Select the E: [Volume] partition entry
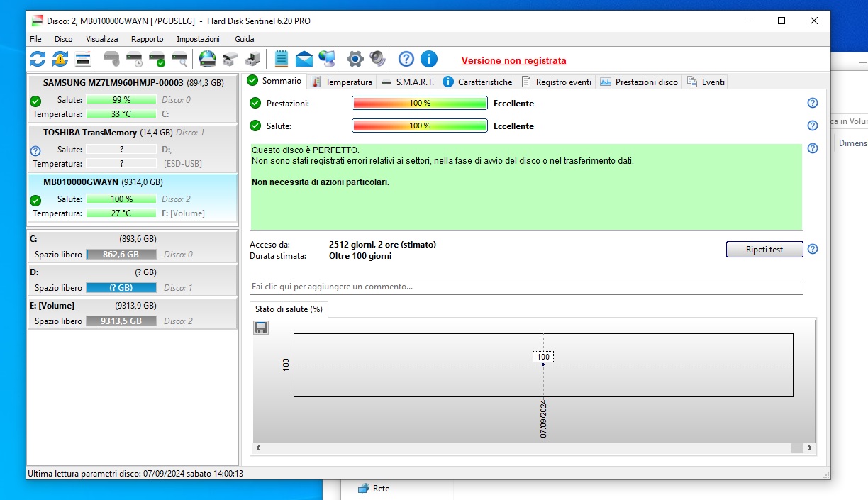Image resolution: width=868 pixels, height=500 pixels. click(133, 313)
